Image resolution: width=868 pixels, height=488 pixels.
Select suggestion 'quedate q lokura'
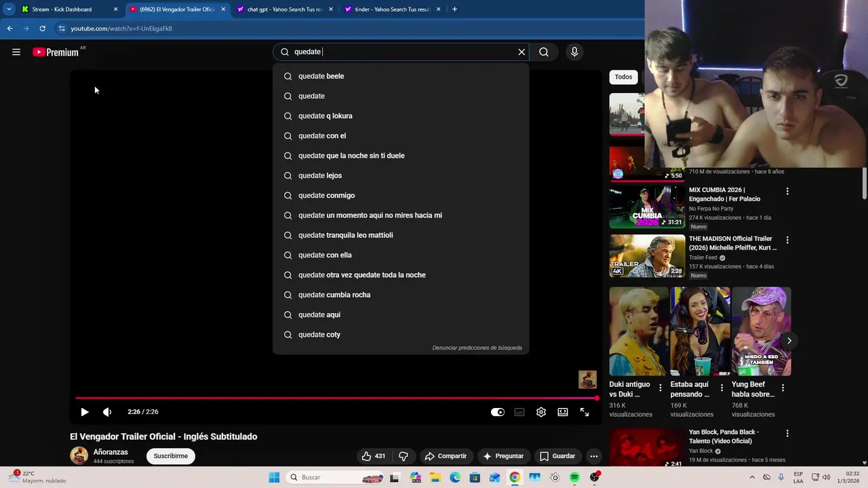tap(401, 116)
